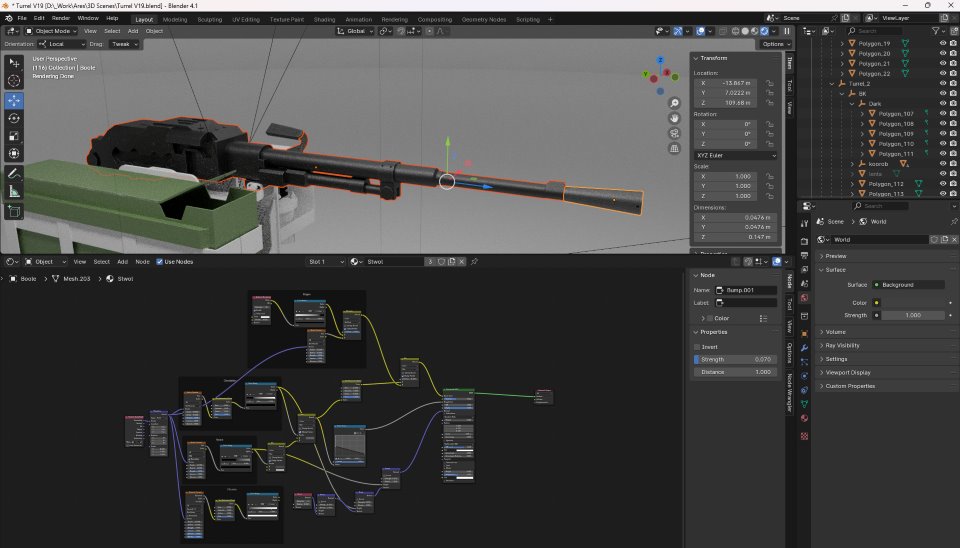The width and height of the screenshot is (960, 548).
Task: Open the Object properties tab (orange square)
Action: click(x=804, y=334)
